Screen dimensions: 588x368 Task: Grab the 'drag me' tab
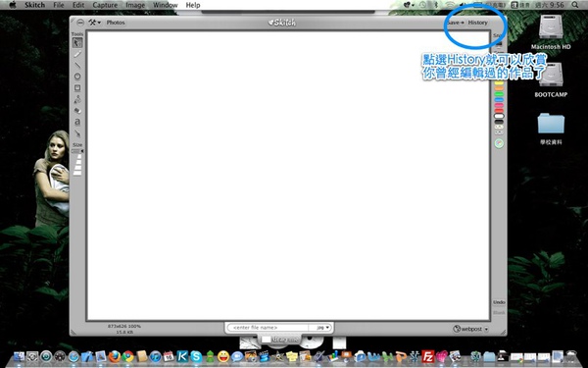(x=280, y=340)
